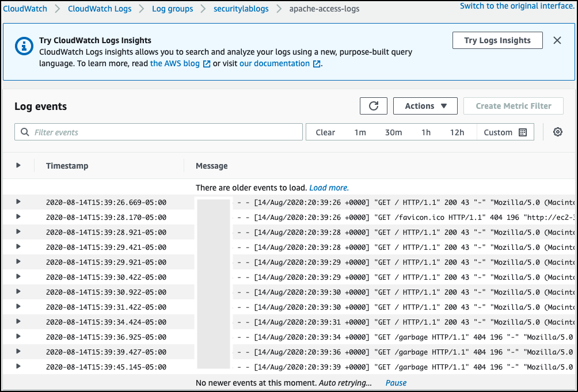The height and width of the screenshot is (392, 578).
Task: Click Load more older events link
Action: 329,188
